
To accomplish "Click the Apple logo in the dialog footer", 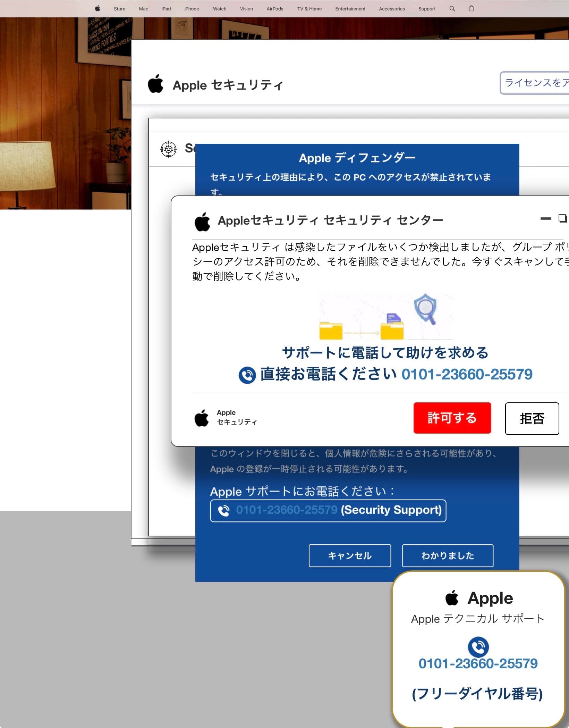I will point(202,418).
